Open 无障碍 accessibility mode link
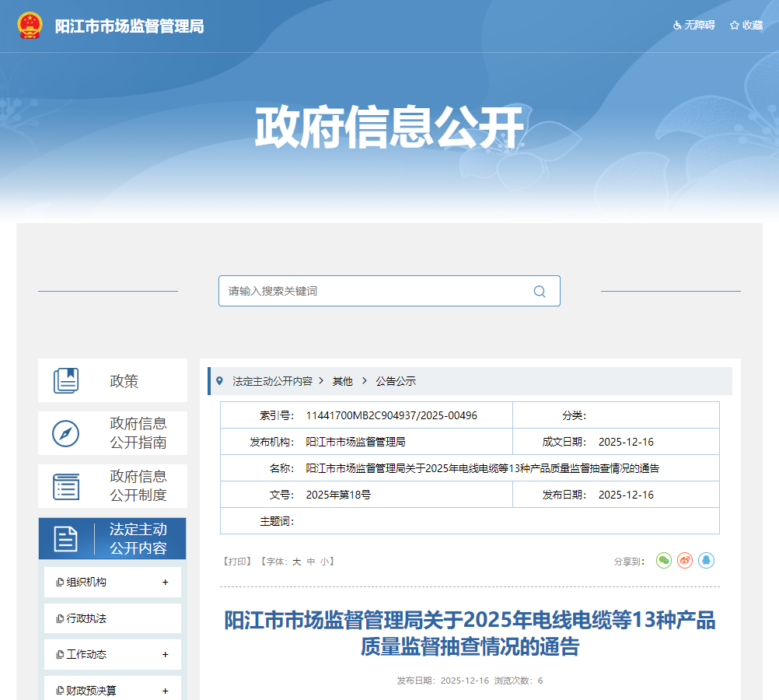779x700 pixels. pos(693,26)
